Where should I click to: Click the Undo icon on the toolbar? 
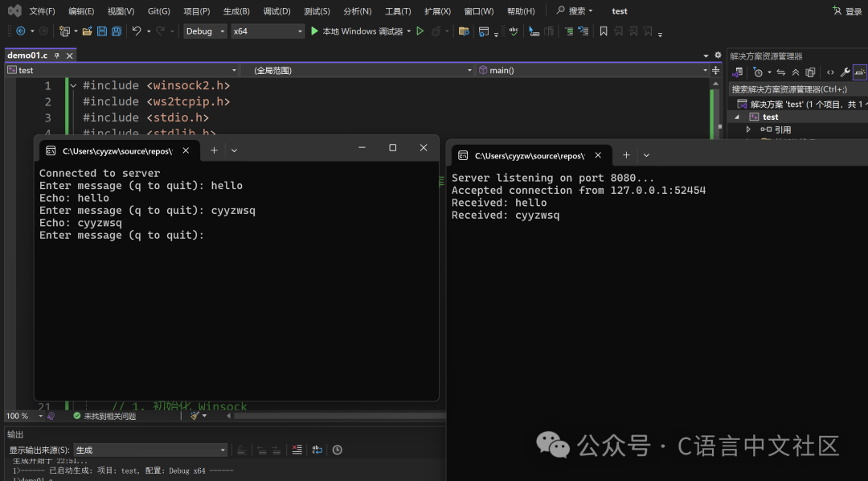coord(135,31)
